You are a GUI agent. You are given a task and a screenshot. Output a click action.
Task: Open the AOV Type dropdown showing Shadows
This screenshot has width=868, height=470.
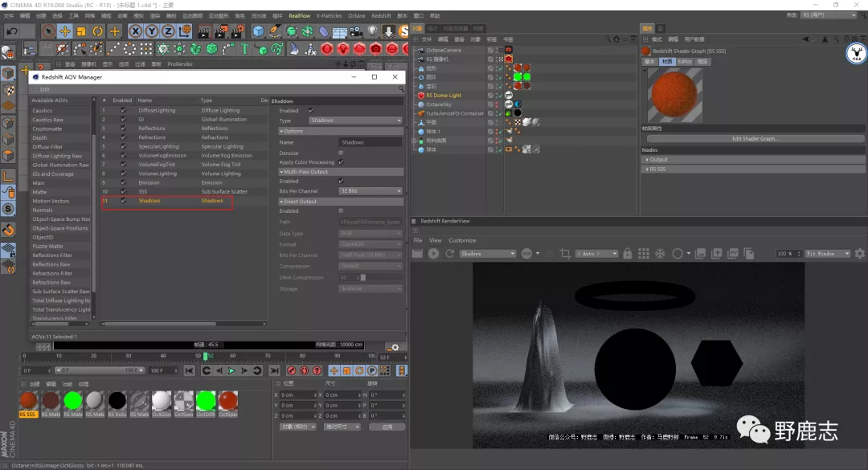[x=356, y=121]
